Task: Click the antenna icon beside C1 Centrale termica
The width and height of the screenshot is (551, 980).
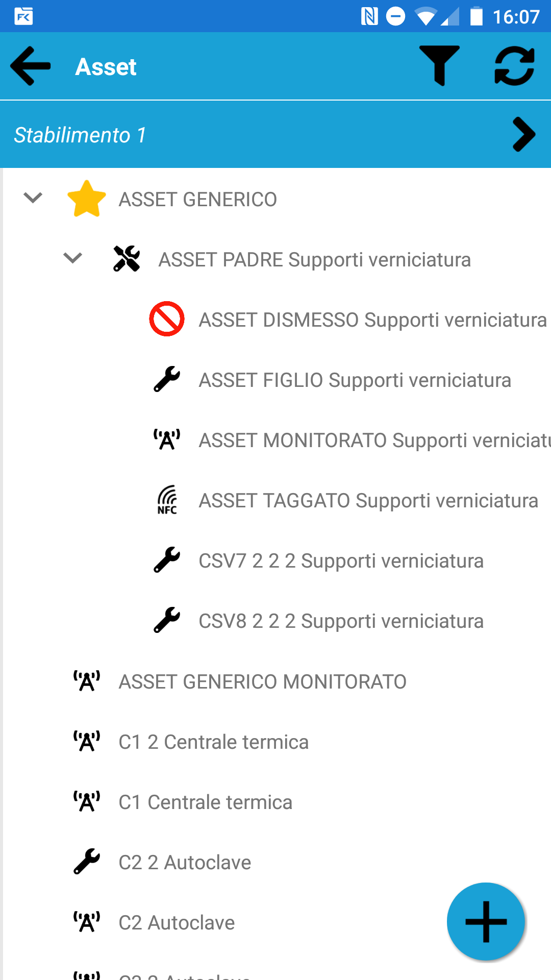Action: pyautogui.click(x=86, y=801)
